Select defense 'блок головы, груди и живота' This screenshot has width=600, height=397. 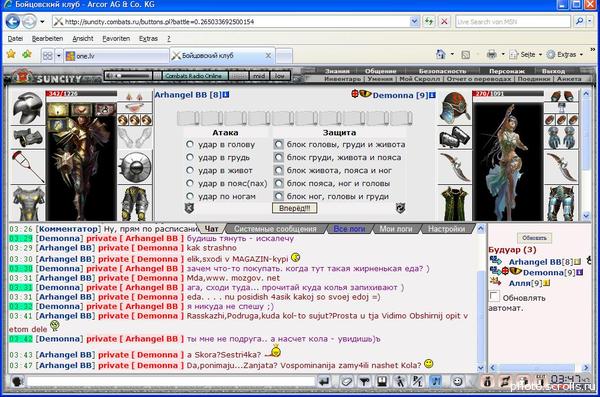point(279,144)
